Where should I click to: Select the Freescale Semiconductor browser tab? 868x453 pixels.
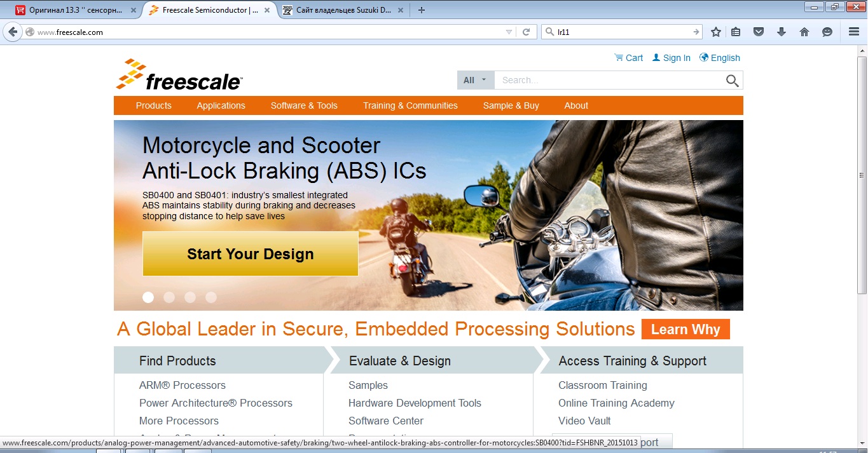tap(210, 10)
